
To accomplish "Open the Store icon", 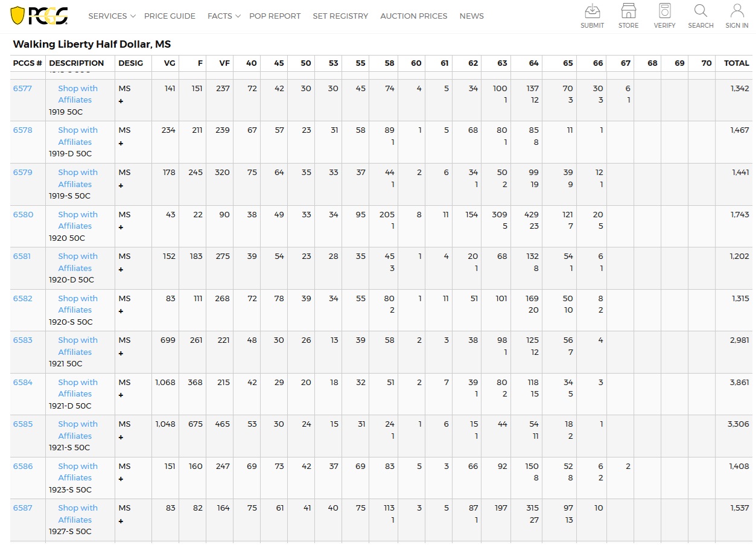I will click(628, 11).
